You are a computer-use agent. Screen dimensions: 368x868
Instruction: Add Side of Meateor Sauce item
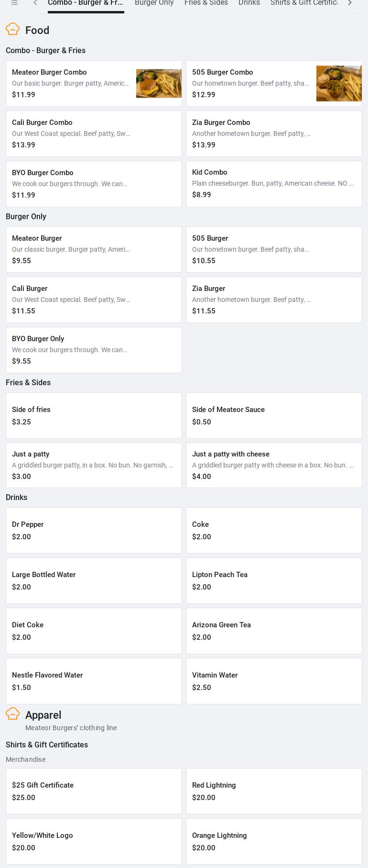point(274,415)
